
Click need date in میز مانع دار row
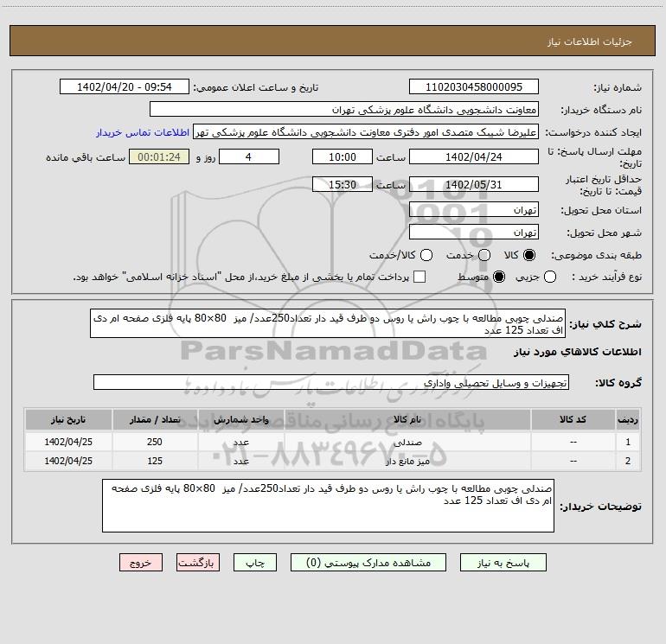pos(68,461)
